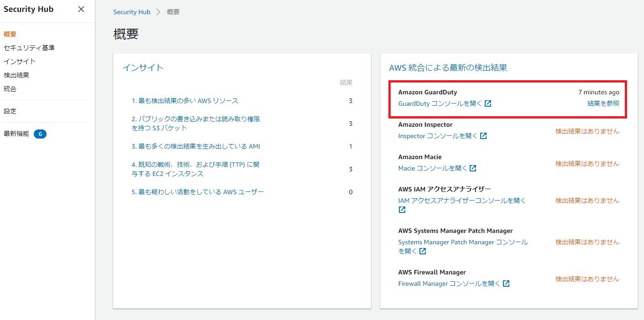Open the インサイト panel heading link
The height and width of the screenshot is (320, 644).
(143, 68)
